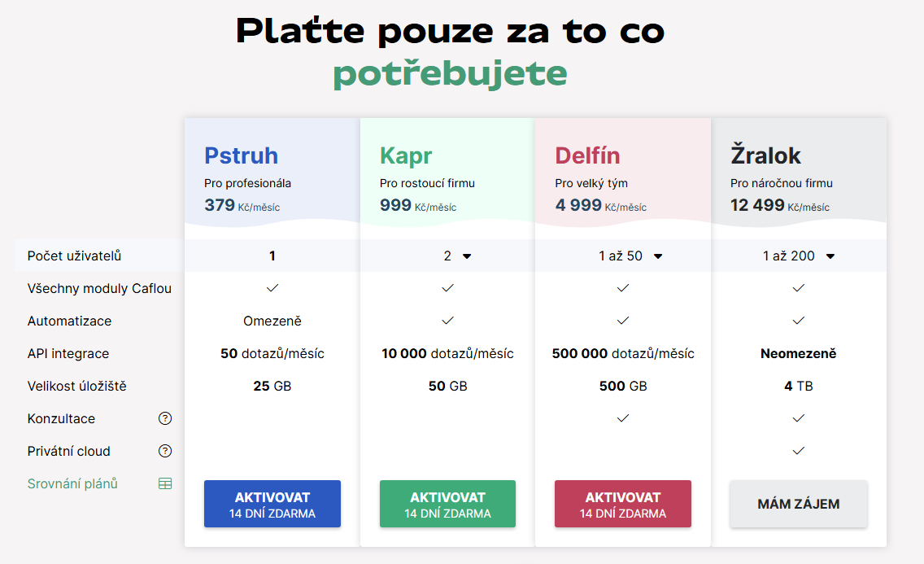Click the help icon next to Konzultace
This screenshot has width=924, height=564.
pyautogui.click(x=165, y=418)
